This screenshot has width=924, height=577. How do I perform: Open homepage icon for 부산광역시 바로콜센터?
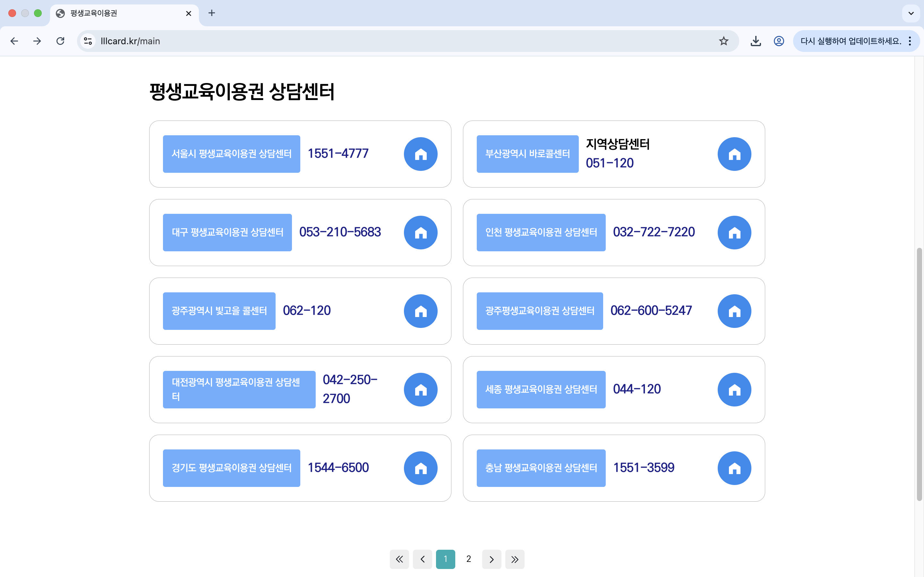pos(734,154)
